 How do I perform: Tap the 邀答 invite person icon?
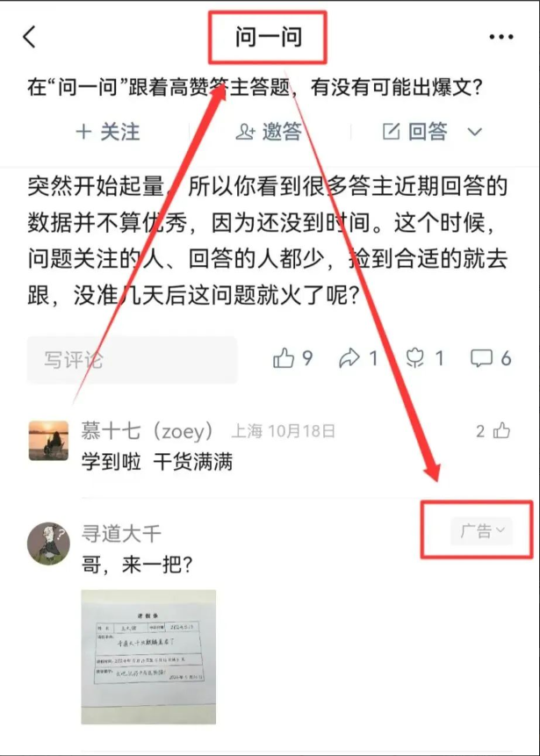[x=245, y=132]
